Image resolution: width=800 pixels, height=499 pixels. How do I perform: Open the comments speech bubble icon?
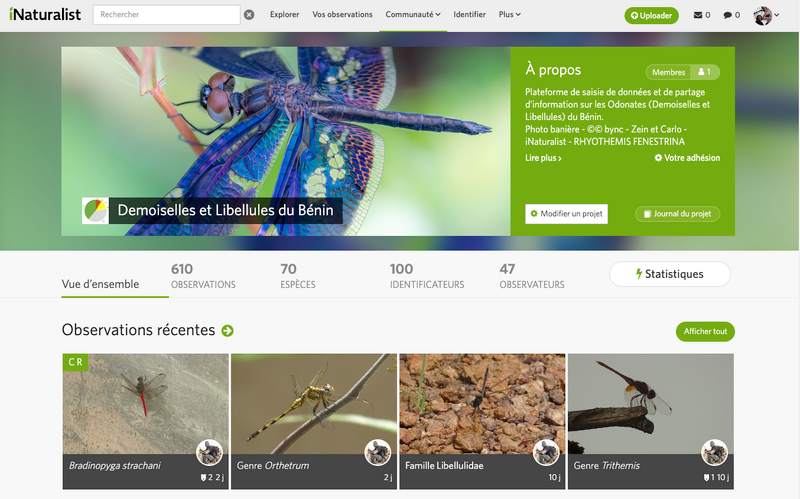tap(731, 15)
